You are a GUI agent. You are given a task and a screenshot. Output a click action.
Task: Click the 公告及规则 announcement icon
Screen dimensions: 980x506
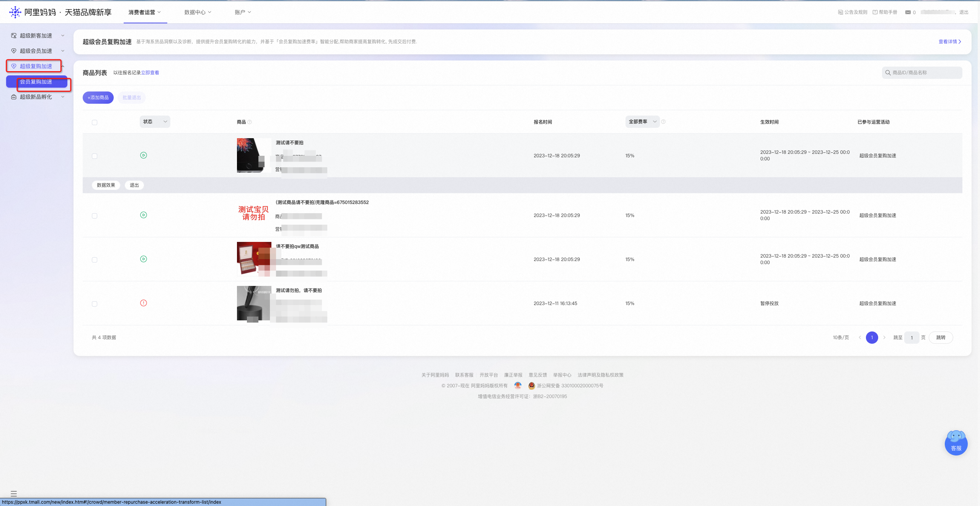tap(840, 12)
